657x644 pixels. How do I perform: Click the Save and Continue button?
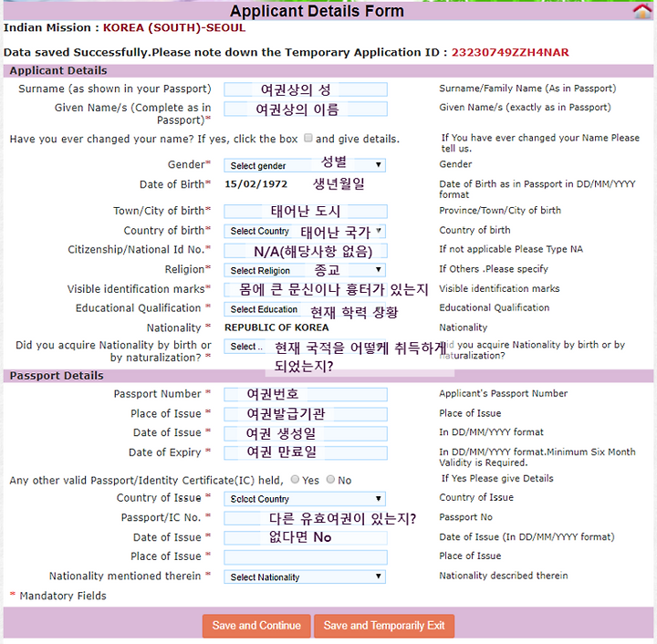tap(256, 626)
